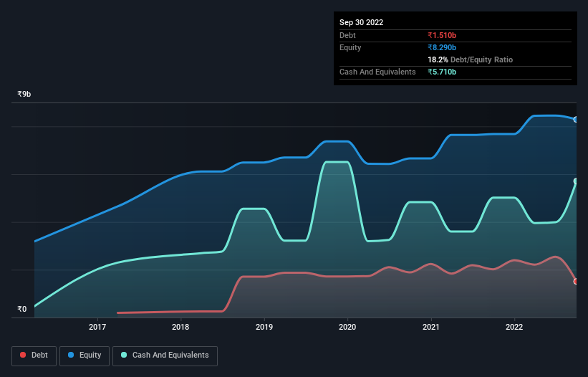Click Cash And Equivalents label in tooltip
The height and width of the screenshot is (377, 588).
coord(377,72)
